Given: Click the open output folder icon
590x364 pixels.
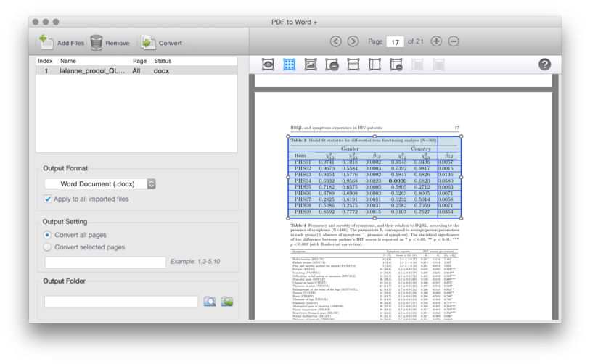Looking at the screenshot, I should (227, 301).
